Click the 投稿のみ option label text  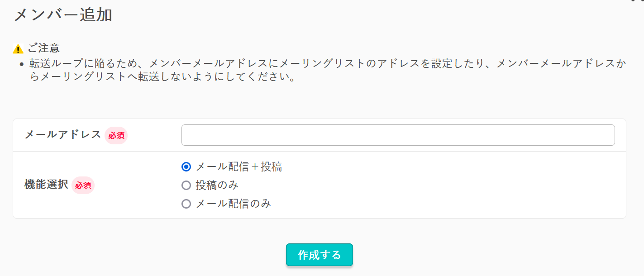(x=217, y=186)
